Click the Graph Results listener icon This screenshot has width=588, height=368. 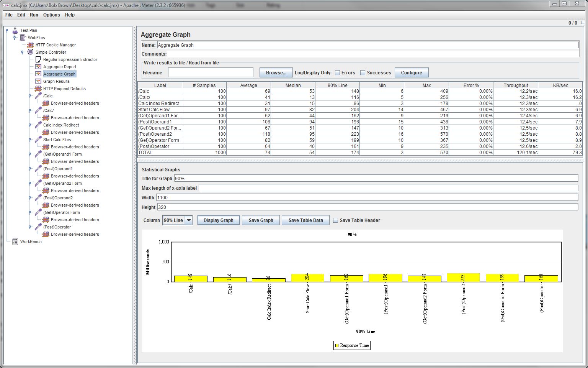pos(38,81)
